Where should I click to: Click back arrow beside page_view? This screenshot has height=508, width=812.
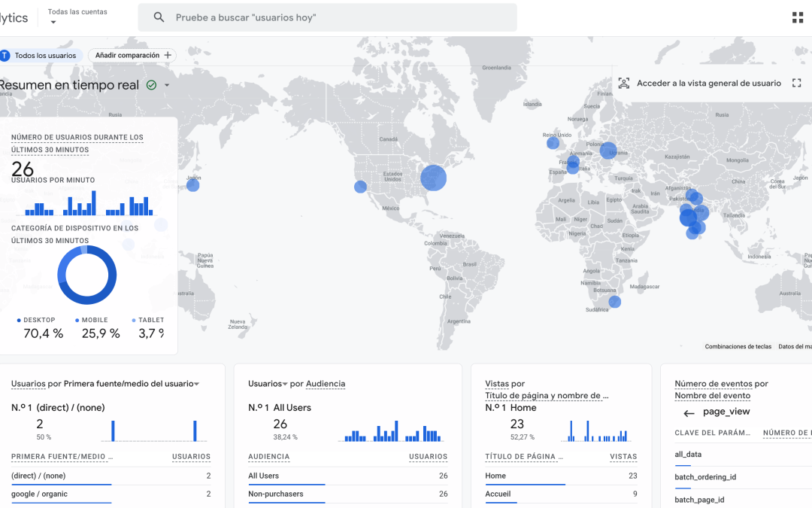coord(689,413)
